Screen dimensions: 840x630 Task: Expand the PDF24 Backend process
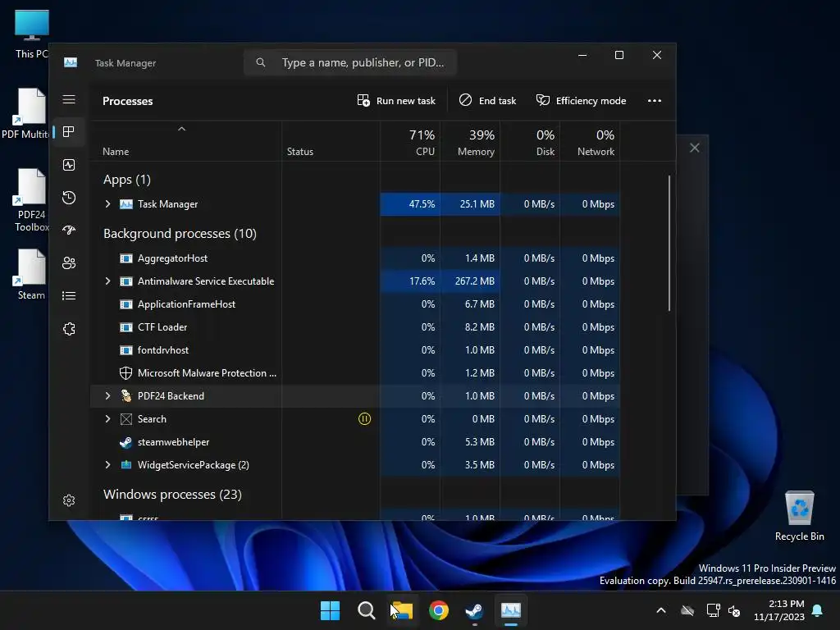tap(107, 396)
